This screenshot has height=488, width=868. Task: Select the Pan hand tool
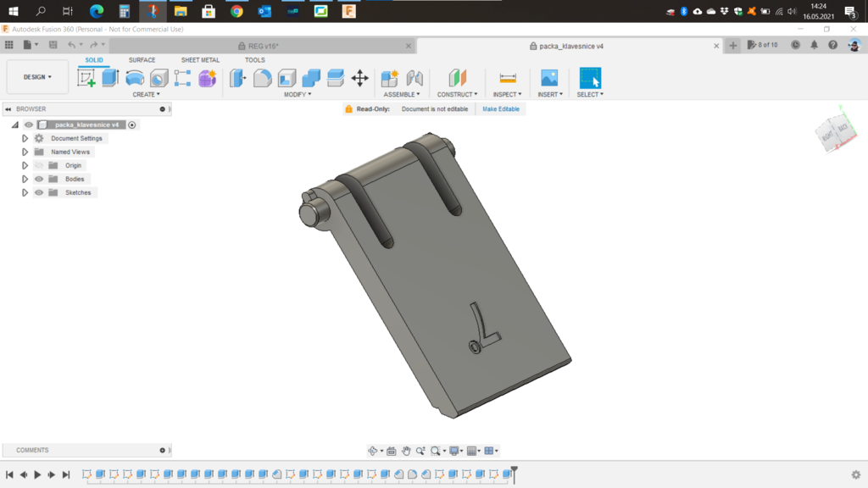click(406, 451)
